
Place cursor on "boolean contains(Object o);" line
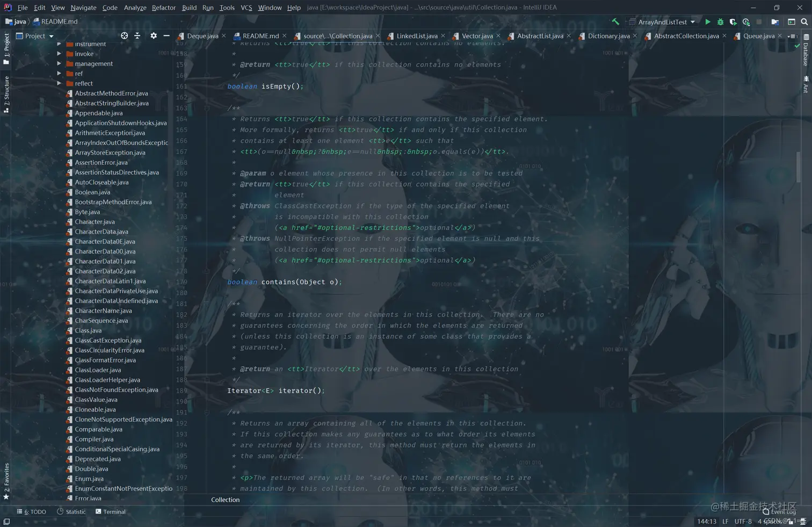tap(285, 282)
